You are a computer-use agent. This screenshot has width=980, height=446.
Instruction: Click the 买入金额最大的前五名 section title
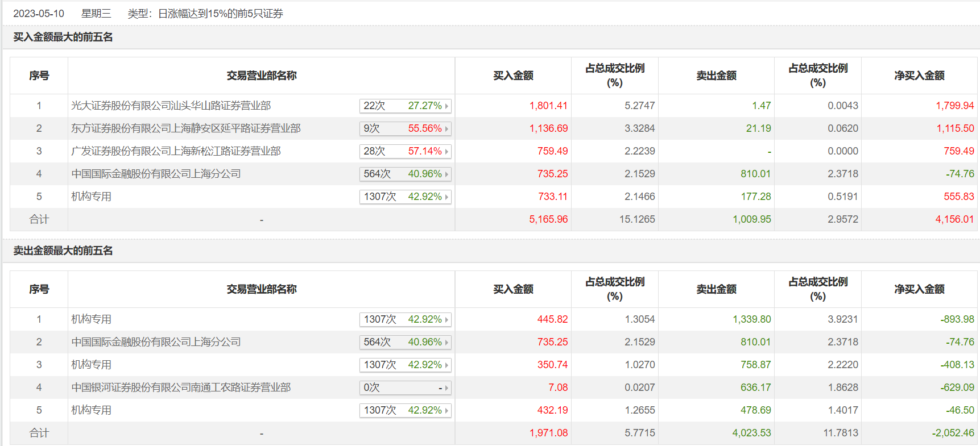tap(63, 37)
